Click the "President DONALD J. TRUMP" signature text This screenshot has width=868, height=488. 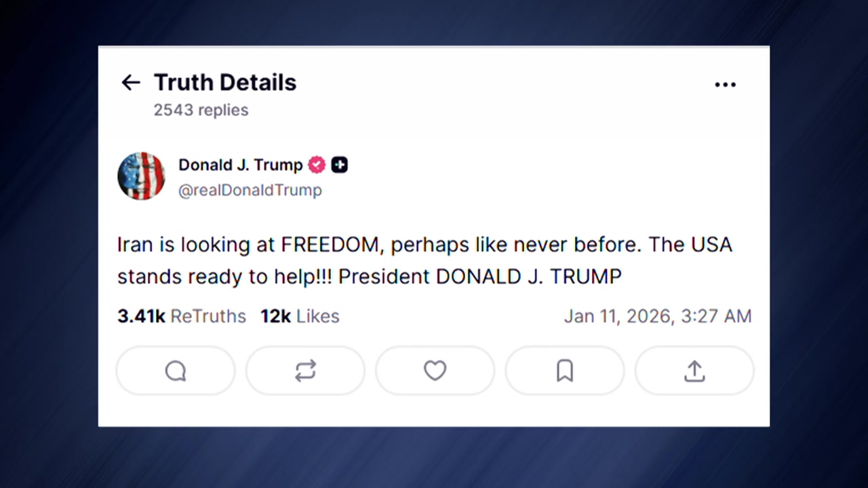[x=479, y=277]
